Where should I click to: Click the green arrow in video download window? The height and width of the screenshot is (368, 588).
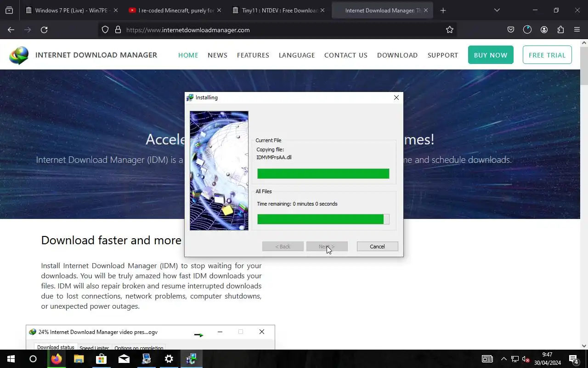(x=198, y=335)
